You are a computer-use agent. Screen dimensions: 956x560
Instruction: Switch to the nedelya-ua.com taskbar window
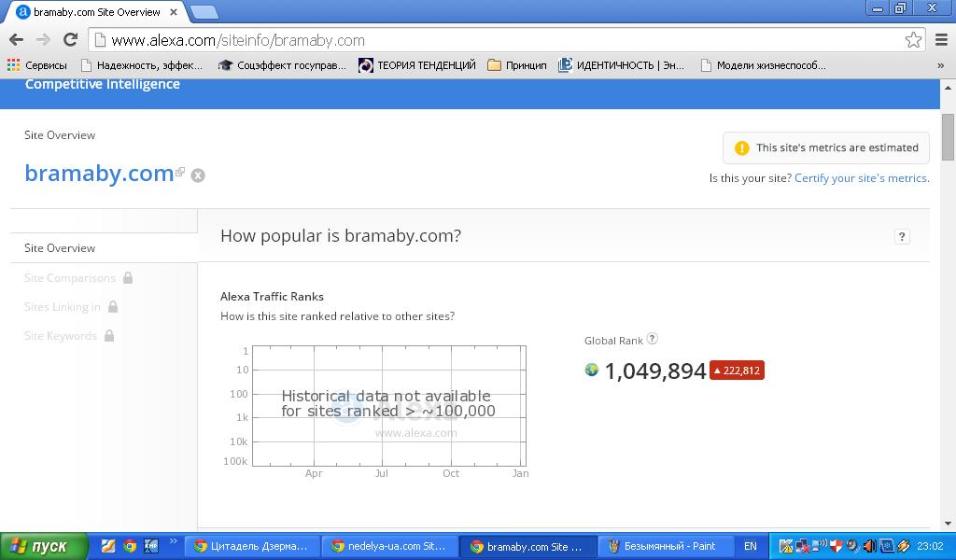[389, 546]
